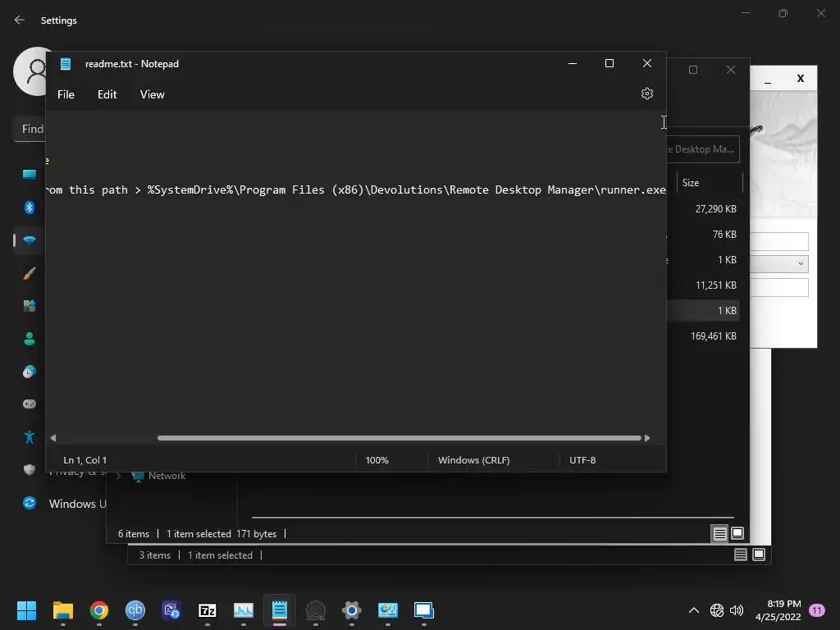
Task: Select Windows Update label in Settings sidebar
Action: [x=78, y=504]
